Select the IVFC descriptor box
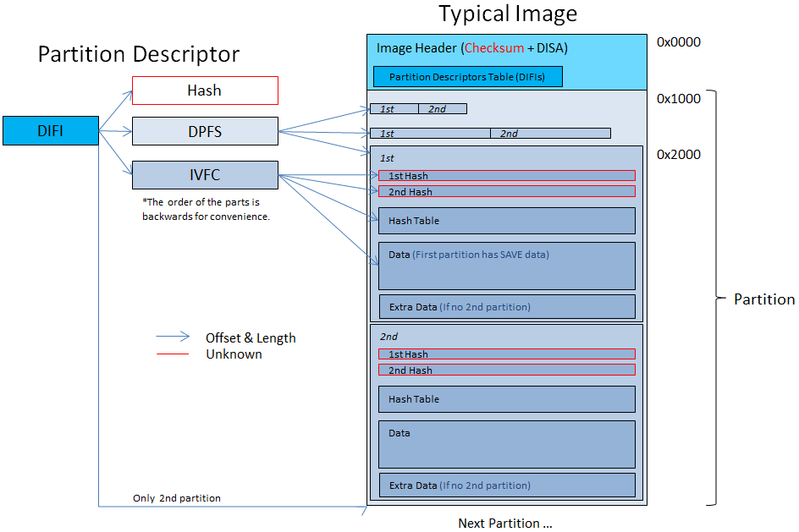Viewport: 799px width, 532px height. coord(205,175)
